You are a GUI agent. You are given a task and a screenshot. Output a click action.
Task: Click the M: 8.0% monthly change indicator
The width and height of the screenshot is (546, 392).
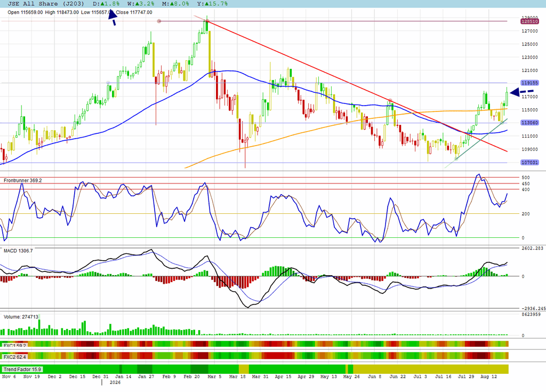175,4
